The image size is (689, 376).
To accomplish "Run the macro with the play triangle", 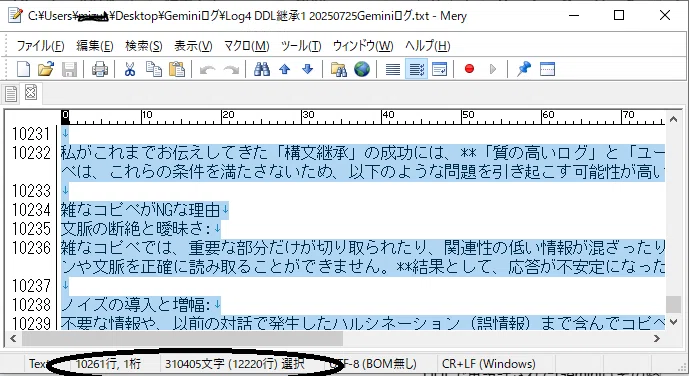I will [493, 69].
